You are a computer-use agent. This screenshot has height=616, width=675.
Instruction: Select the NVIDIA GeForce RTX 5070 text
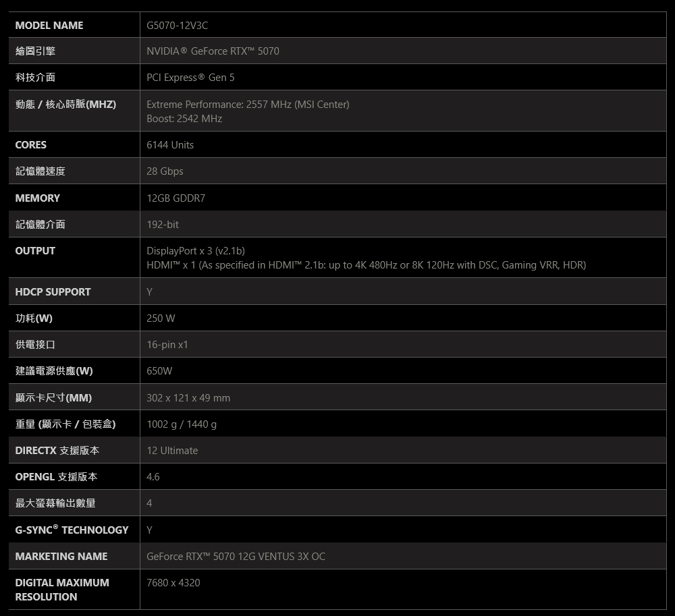click(x=213, y=51)
